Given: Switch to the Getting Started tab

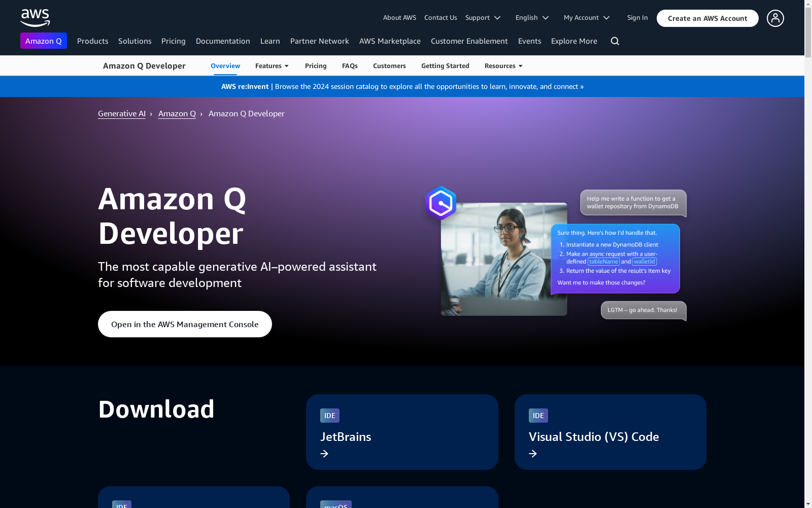Looking at the screenshot, I should click(x=445, y=66).
